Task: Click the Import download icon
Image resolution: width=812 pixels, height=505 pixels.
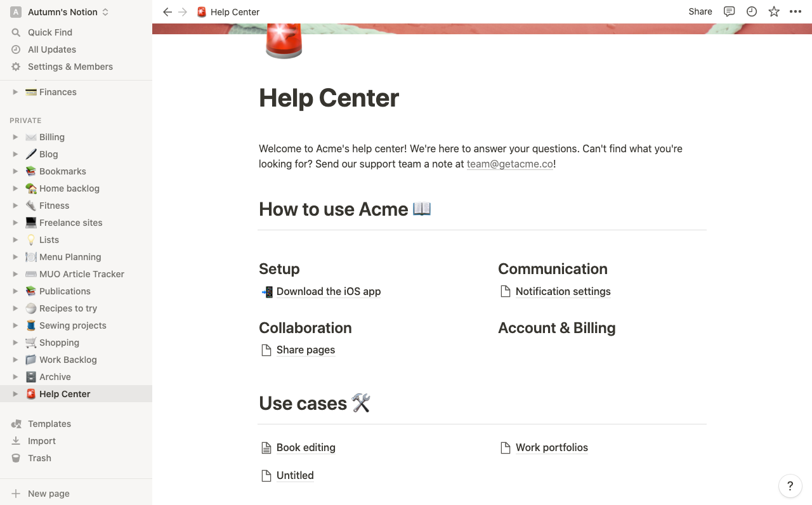Action: click(x=16, y=441)
